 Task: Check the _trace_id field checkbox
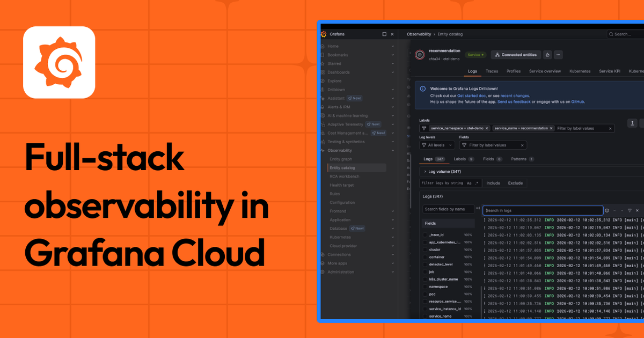(425, 234)
